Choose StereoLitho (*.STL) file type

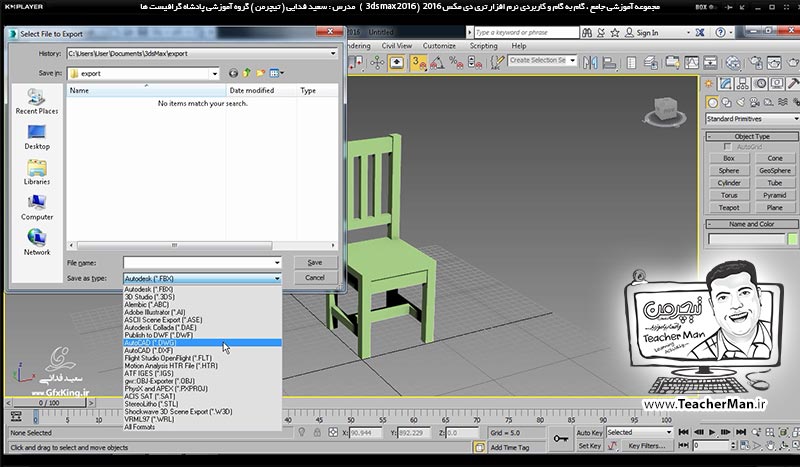tap(203, 404)
